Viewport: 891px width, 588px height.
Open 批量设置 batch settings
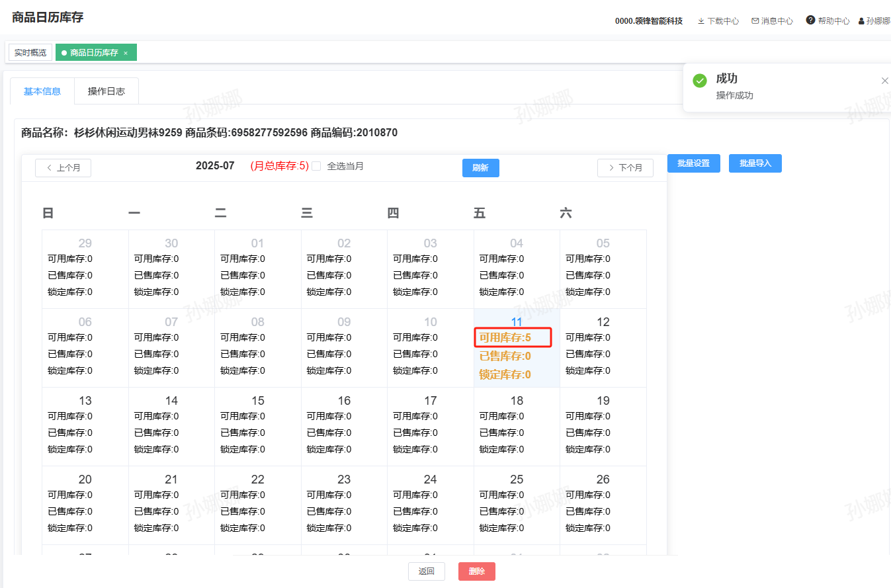point(694,163)
